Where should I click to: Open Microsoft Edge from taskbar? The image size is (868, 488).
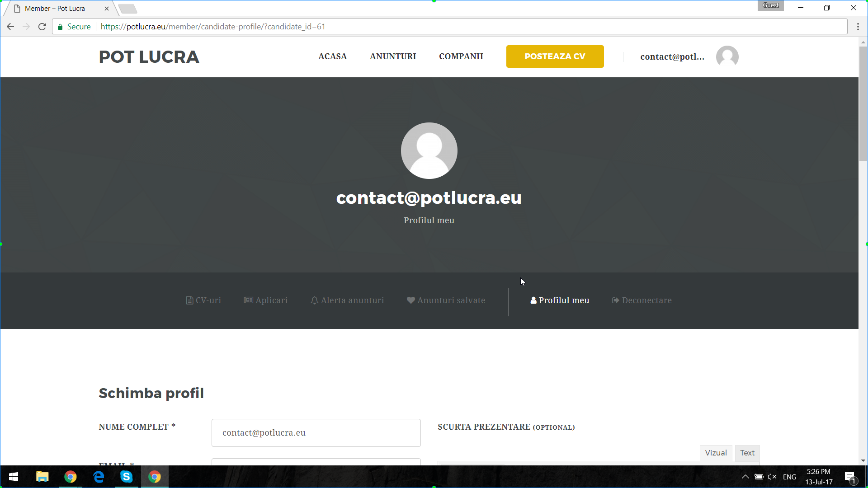[x=98, y=477]
